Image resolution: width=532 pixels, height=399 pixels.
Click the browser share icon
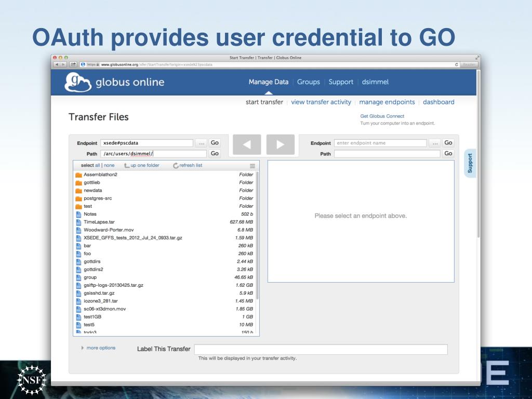[x=73, y=64]
